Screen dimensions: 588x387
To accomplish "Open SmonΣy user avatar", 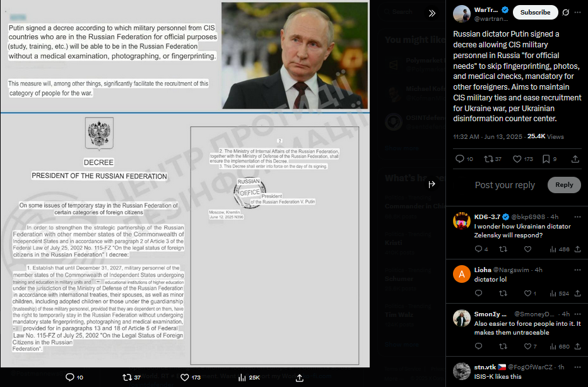I will [462, 318].
